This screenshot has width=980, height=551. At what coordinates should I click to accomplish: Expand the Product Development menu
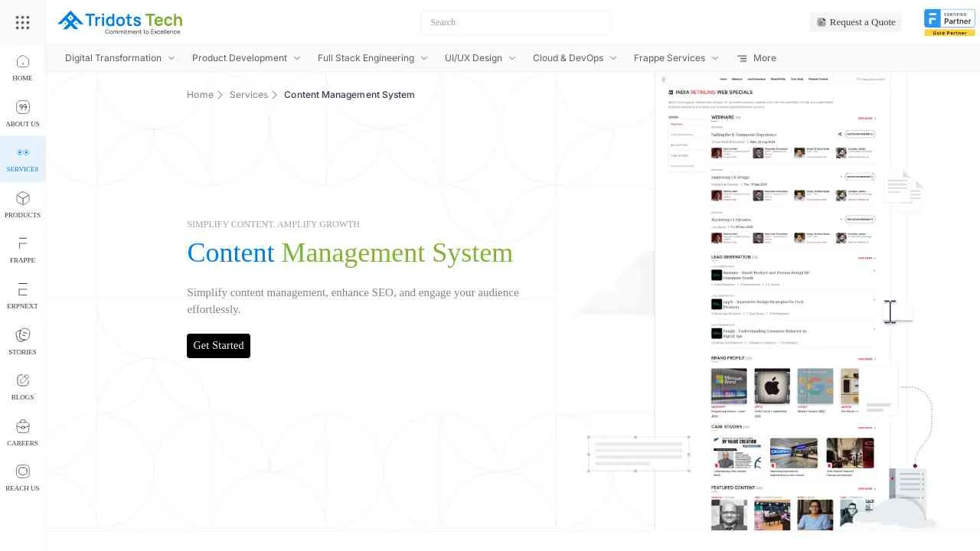point(247,58)
